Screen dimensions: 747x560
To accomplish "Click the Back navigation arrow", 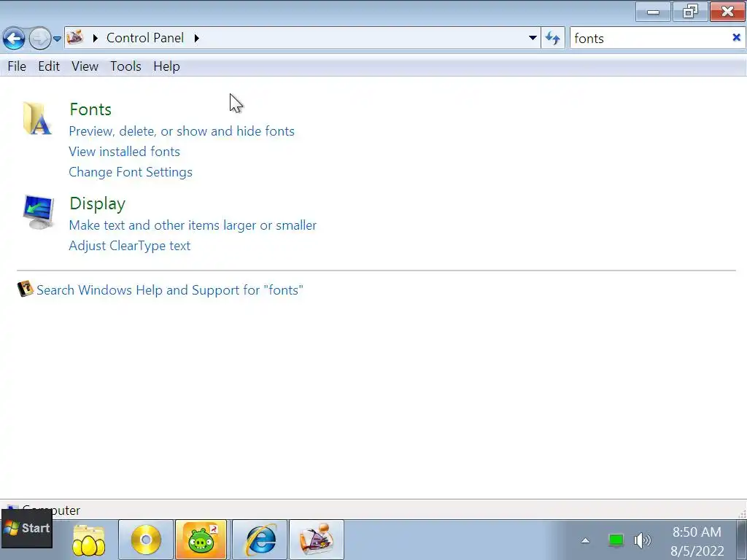I will tap(14, 38).
